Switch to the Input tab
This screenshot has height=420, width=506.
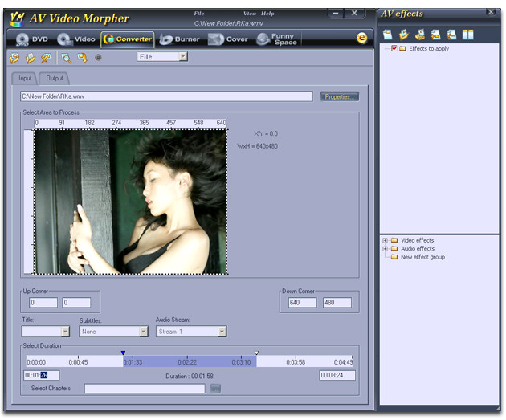(25, 79)
